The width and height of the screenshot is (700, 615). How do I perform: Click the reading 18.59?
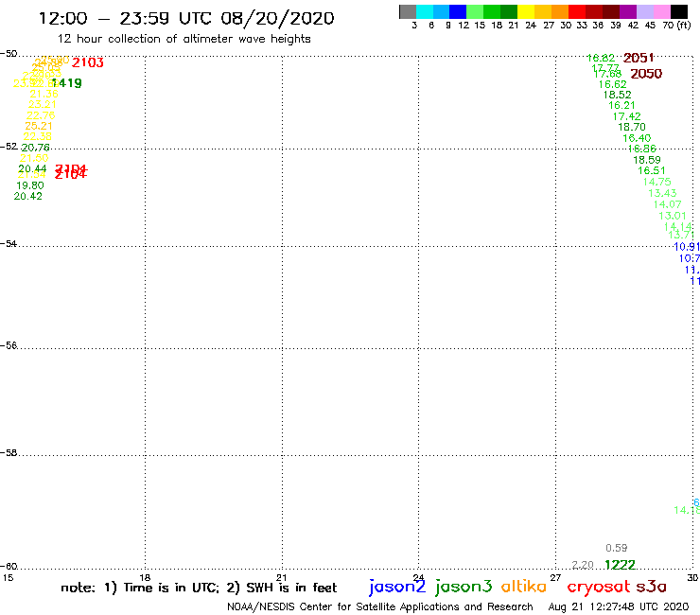coord(647,160)
